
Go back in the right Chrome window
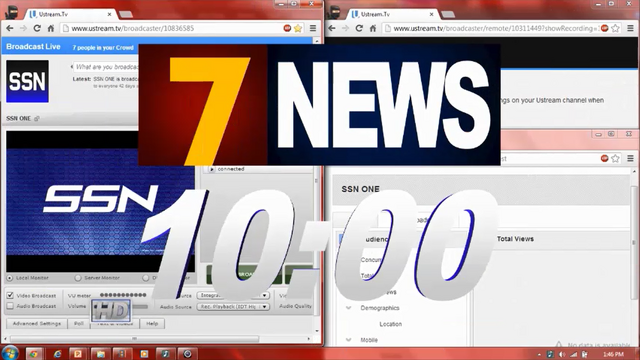point(332,28)
